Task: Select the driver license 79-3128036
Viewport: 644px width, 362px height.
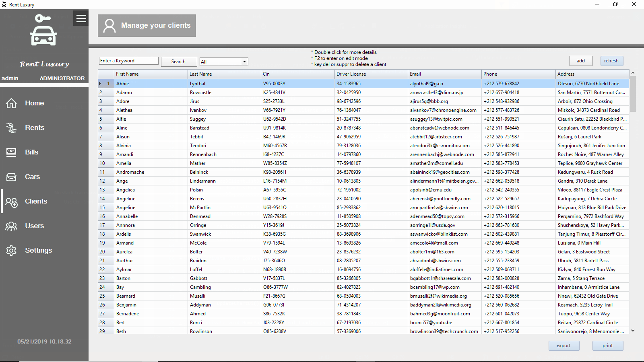Action: coord(371,146)
